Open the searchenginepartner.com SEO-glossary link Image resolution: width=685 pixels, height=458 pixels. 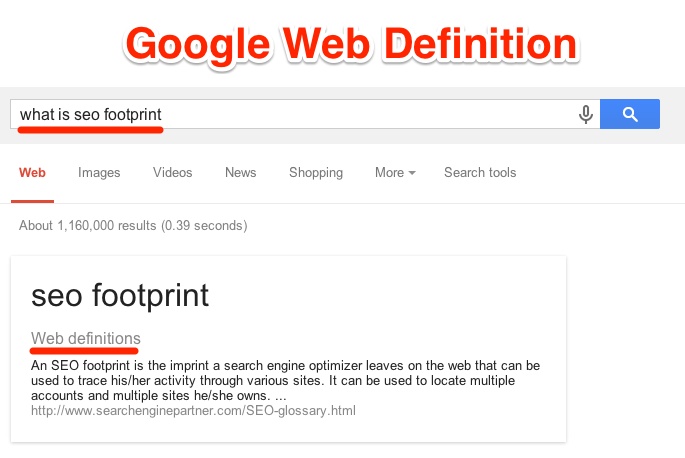point(193,411)
